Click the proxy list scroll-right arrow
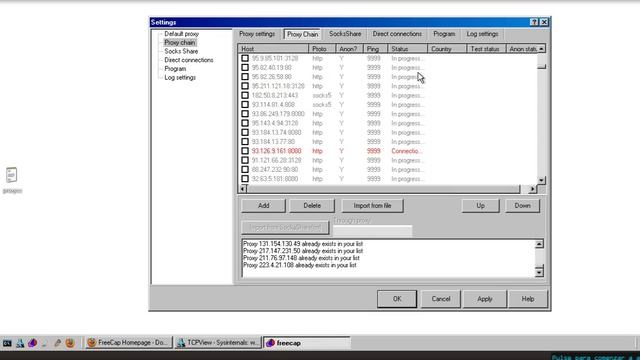This screenshot has width=640, height=360. point(532,189)
